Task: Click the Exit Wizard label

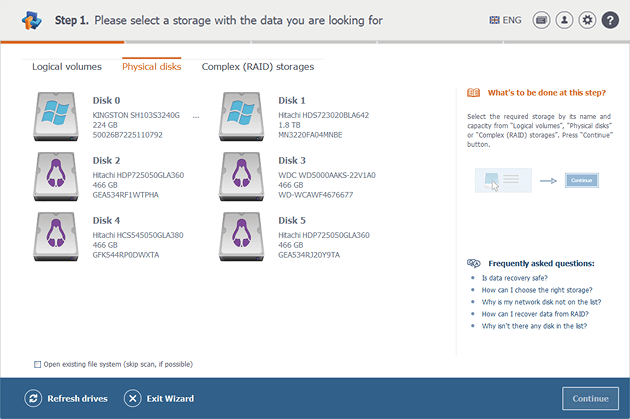Action: [170, 399]
